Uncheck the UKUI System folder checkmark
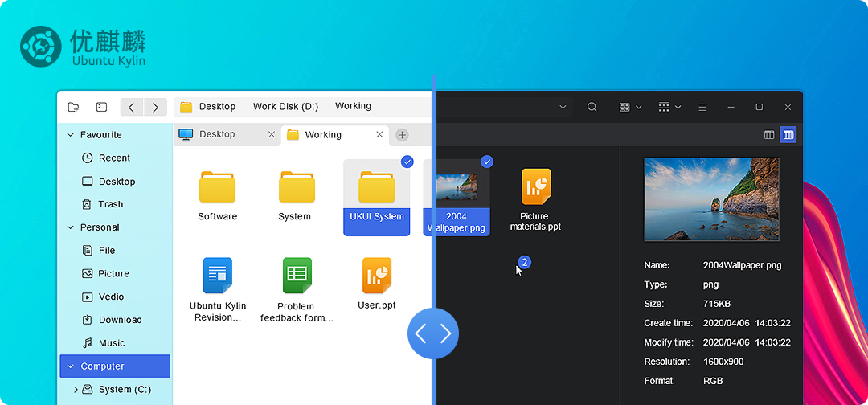The image size is (868, 405). (x=407, y=162)
